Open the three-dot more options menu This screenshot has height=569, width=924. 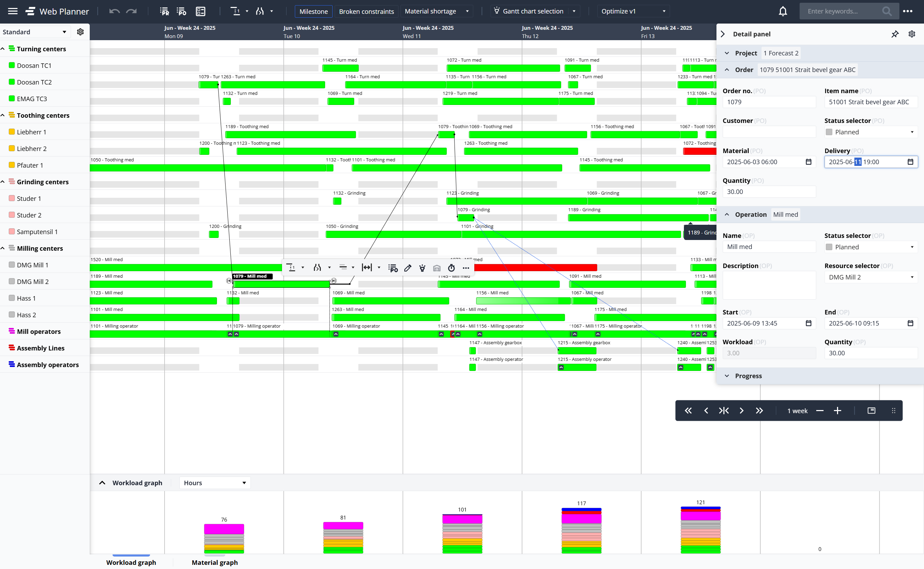(x=908, y=11)
